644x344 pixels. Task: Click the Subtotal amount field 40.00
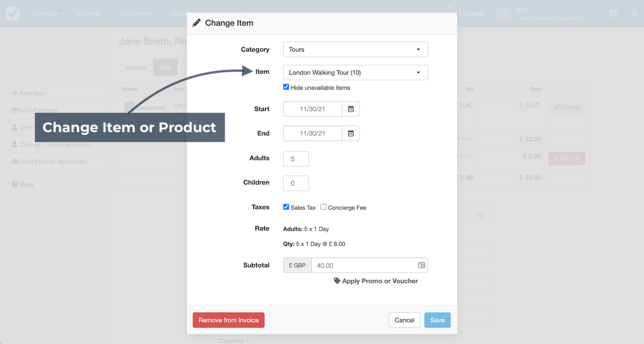pos(369,265)
